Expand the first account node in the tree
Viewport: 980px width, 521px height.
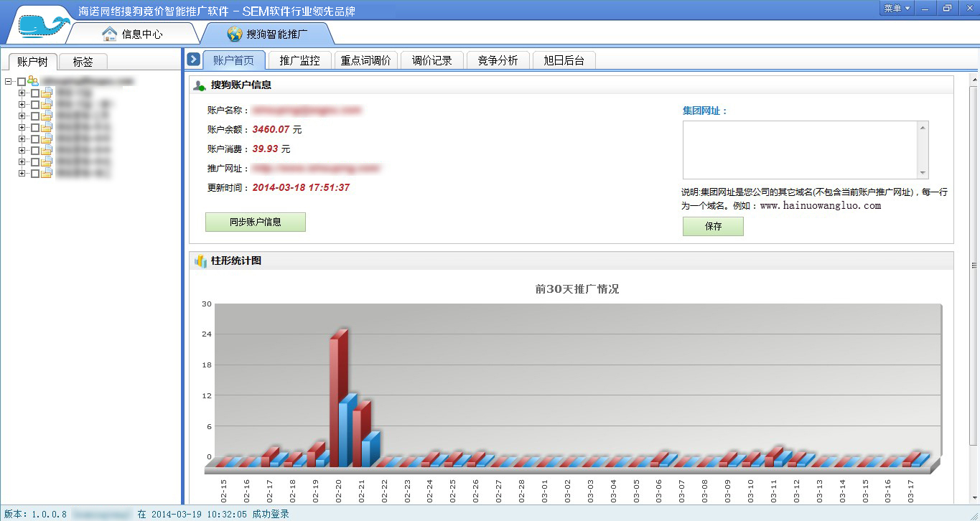(22, 93)
